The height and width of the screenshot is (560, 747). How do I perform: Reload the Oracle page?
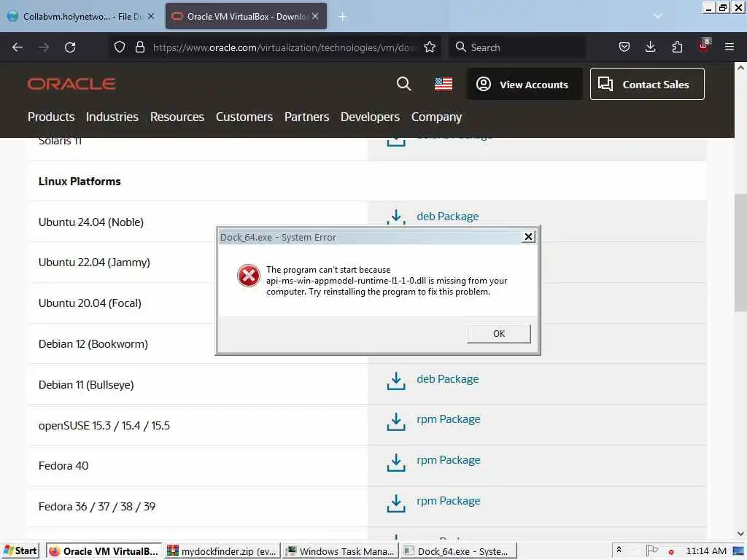pyautogui.click(x=70, y=47)
